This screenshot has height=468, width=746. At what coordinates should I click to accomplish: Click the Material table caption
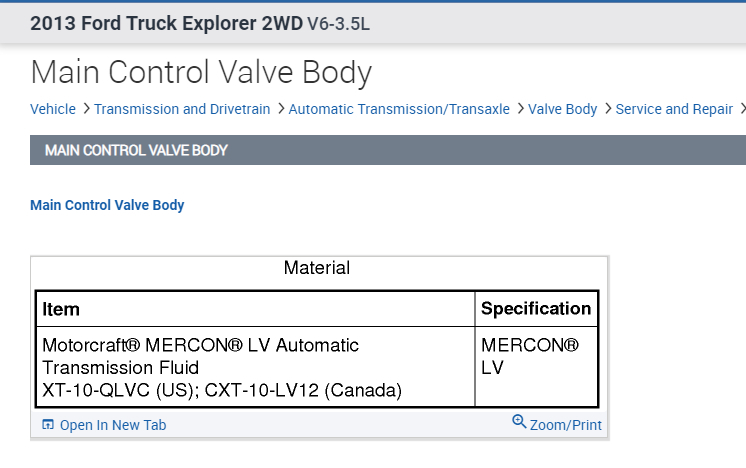317,268
